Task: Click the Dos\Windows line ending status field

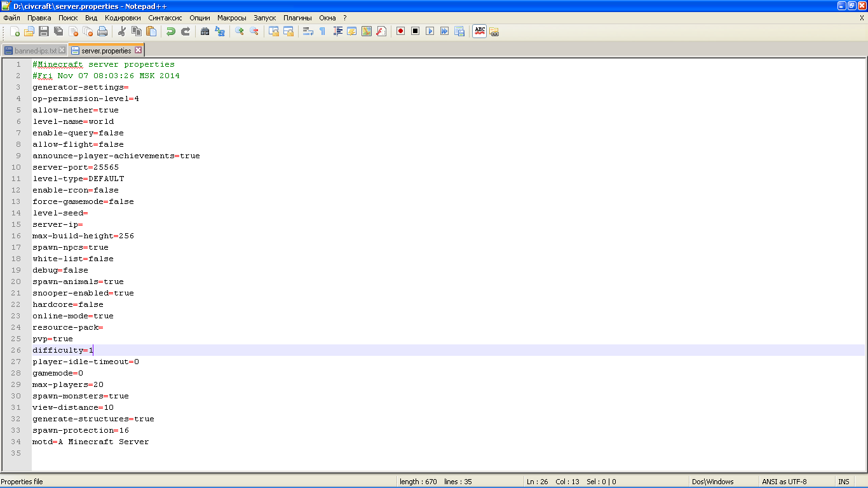Action: coord(713,482)
